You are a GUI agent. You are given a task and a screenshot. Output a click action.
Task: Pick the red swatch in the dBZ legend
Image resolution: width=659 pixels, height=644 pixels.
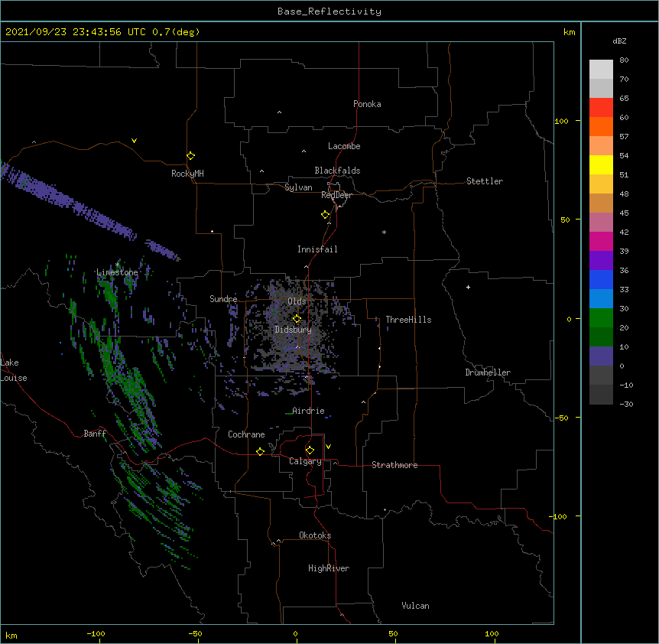pos(601,108)
